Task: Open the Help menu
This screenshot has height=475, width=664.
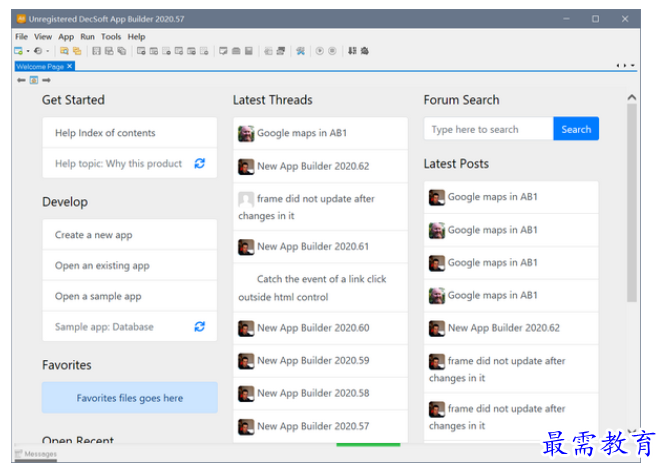Action: tap(136, 37)
